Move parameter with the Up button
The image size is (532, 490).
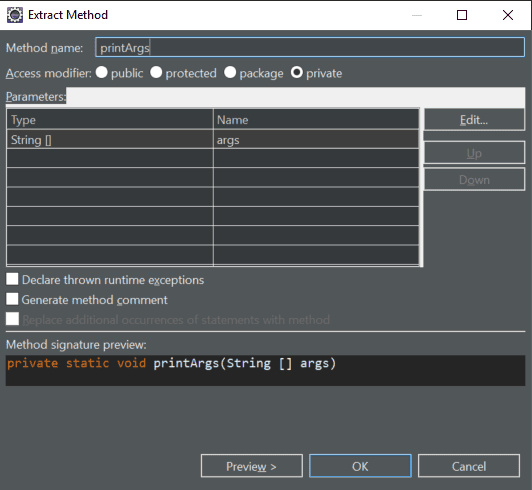tap(474, 153)
